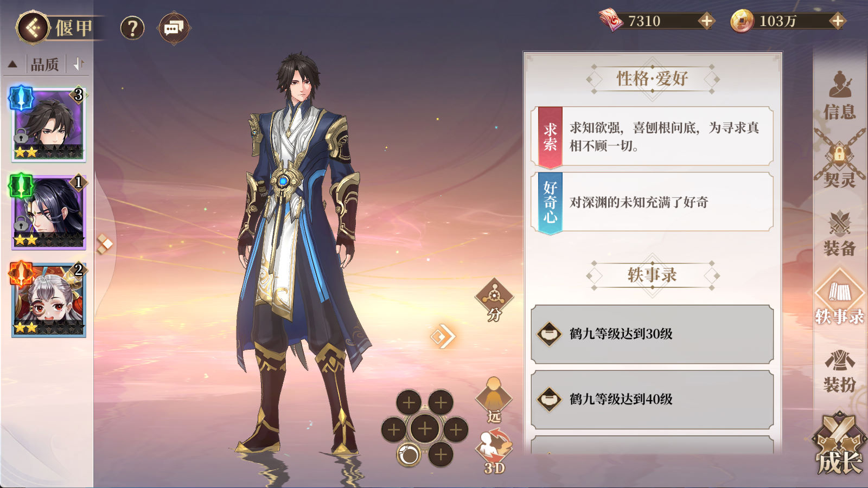The height and width of the screenshot is (488, 868).
Task: Switch to the 装备 tab
Action: tap(839, 234)
